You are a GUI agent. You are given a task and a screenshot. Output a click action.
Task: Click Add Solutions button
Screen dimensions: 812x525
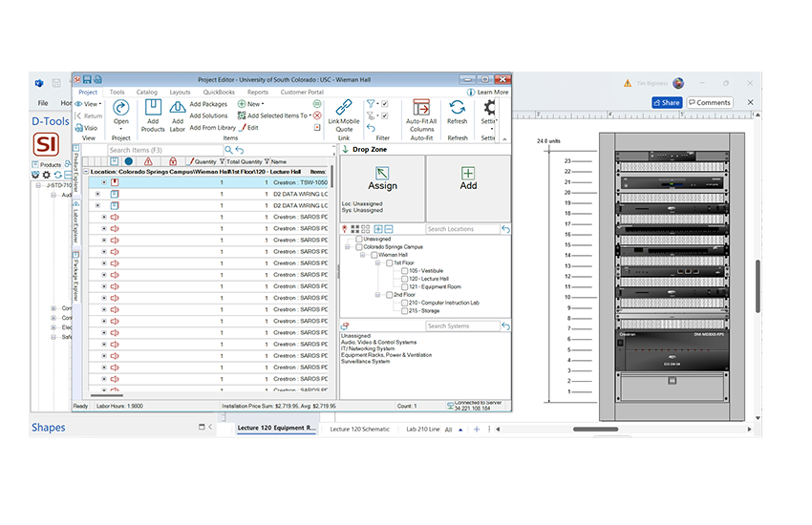[208, 115]
